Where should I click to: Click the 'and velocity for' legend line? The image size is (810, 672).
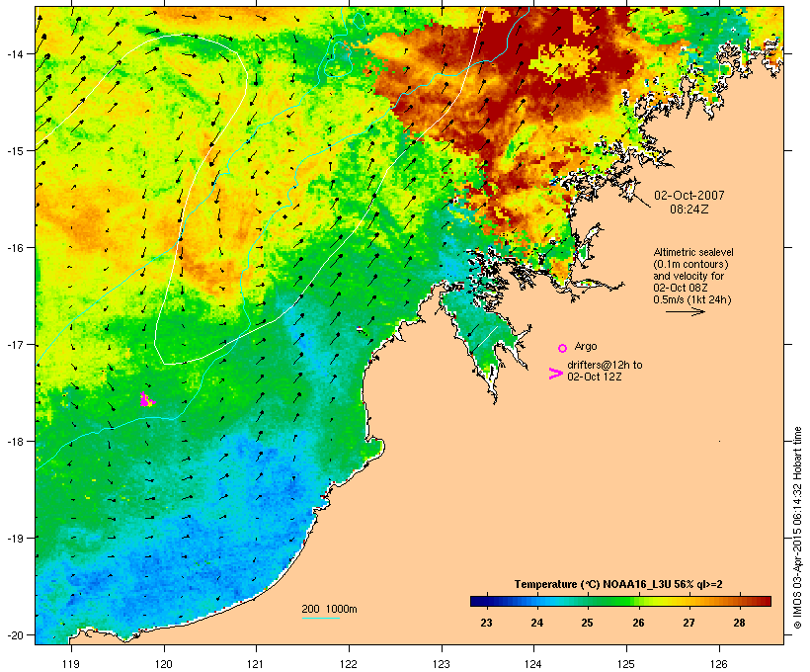(x=688, y=276)
